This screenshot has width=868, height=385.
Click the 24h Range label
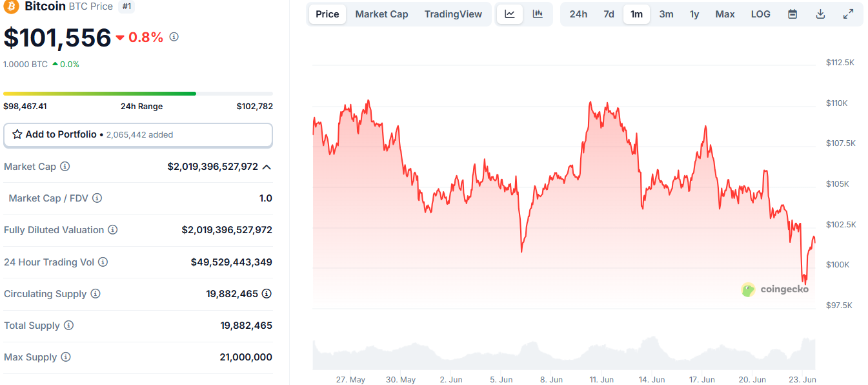click(x=141, y=107)
